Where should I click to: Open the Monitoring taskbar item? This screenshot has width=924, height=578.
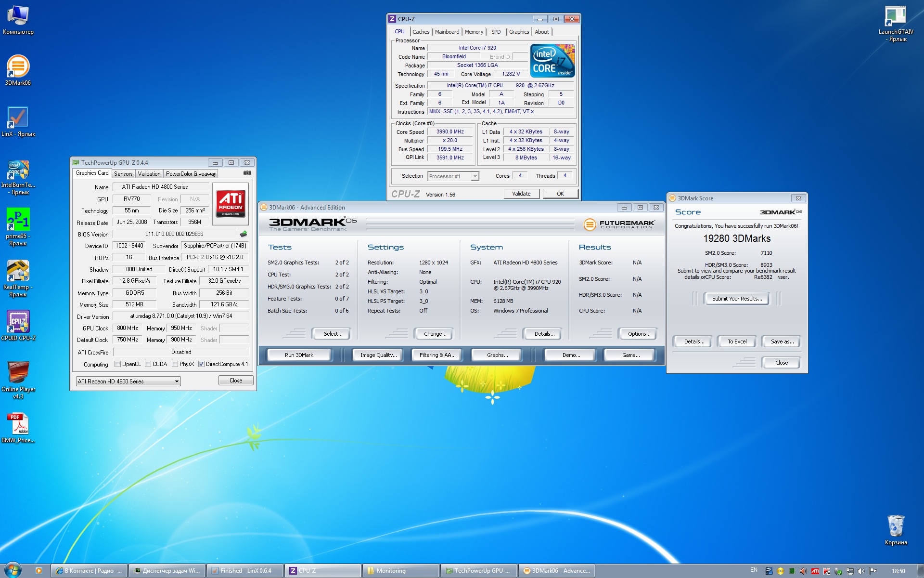(400, 571)
